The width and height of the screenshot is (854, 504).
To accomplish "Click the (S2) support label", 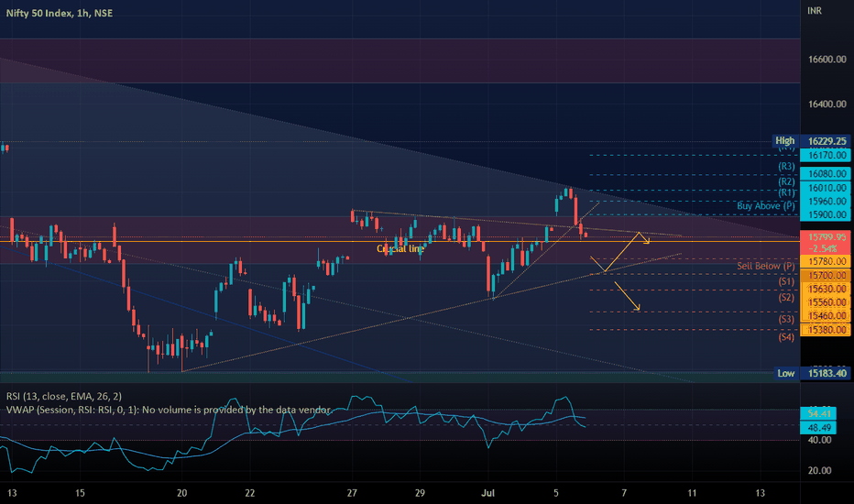I will tap(786, 298).
